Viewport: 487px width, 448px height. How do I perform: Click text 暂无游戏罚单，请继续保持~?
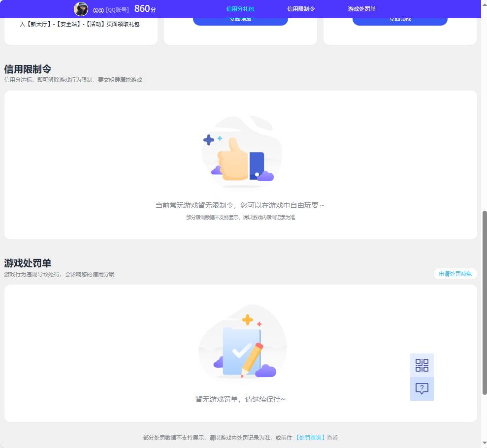click(x=240, y=399)
